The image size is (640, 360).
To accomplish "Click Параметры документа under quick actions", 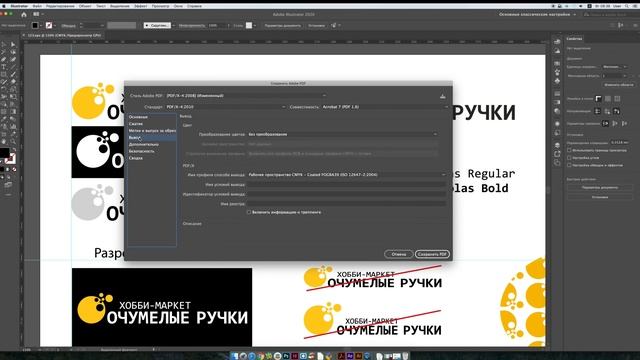I will click(x=600, y=187).
